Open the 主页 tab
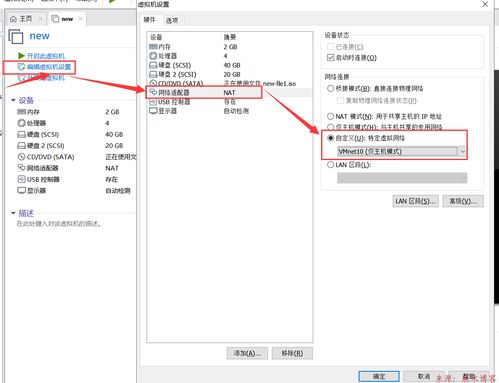Image resolution: width=499 pixels, height=383 pixels. [26, 19]
